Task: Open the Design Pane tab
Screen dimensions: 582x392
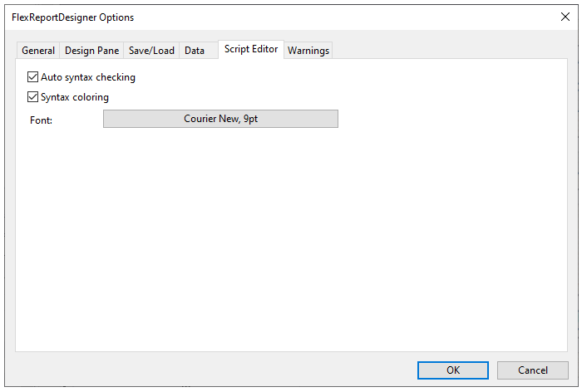Action: coord(91,51)
